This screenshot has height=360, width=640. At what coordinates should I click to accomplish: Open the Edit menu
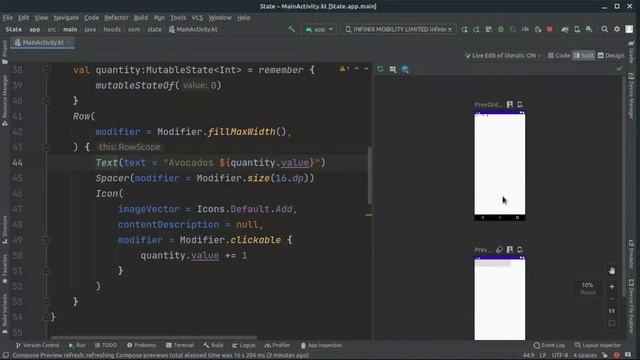tap(23, 18)
